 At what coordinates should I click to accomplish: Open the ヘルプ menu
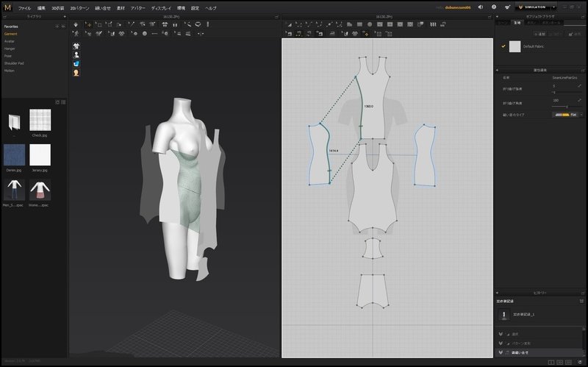(211, 8)
